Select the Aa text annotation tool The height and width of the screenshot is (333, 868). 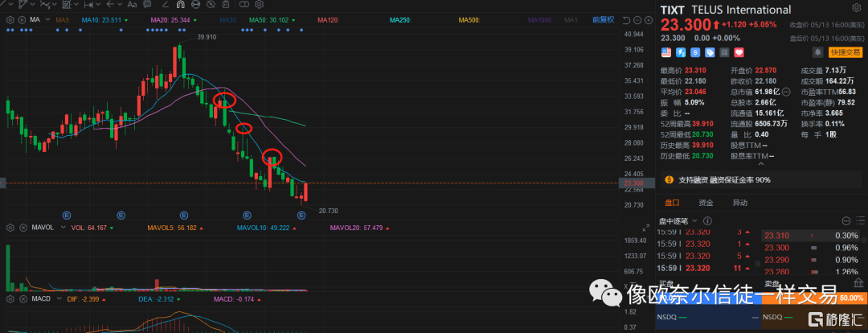pyautogui.click(x=132, y=5)
